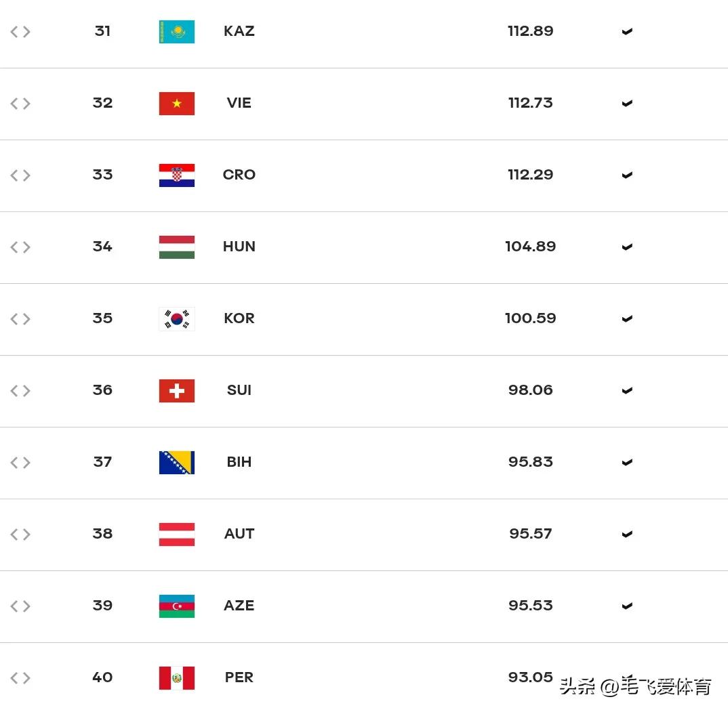The image size is (728, 712).
Task: Click the Vietnam flag icon
Action: coord(176,104)
